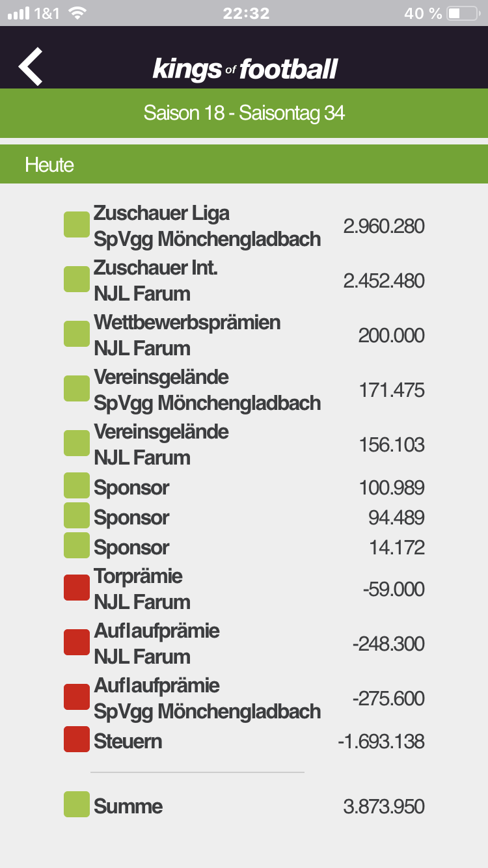Image resolution: width=488 pixels, height=868 pixels.
Task: Tap green square beside Summe
Action: (77, 805)
